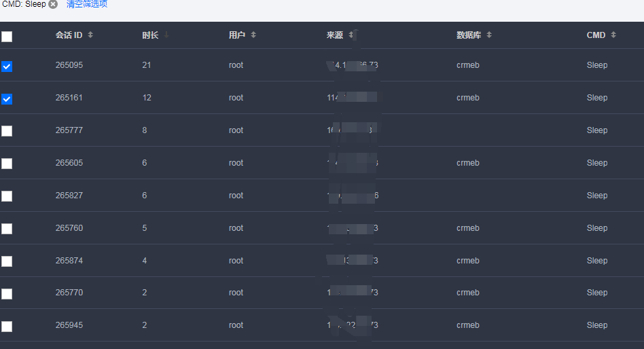Image resolution: width=644 pixels, height=349 pixels.
Task: Click the crmeb database cell in row 265161
Action: tap(468, 98)
